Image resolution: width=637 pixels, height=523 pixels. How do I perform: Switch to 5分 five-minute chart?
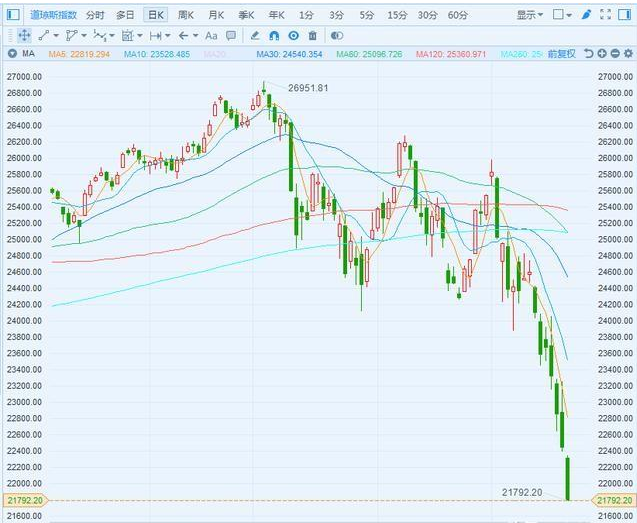[366, 15]
